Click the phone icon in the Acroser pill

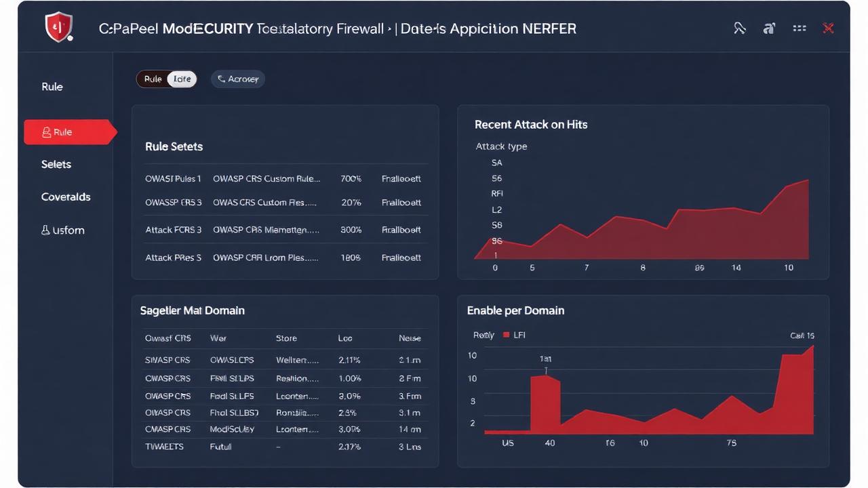click(222, 79)
